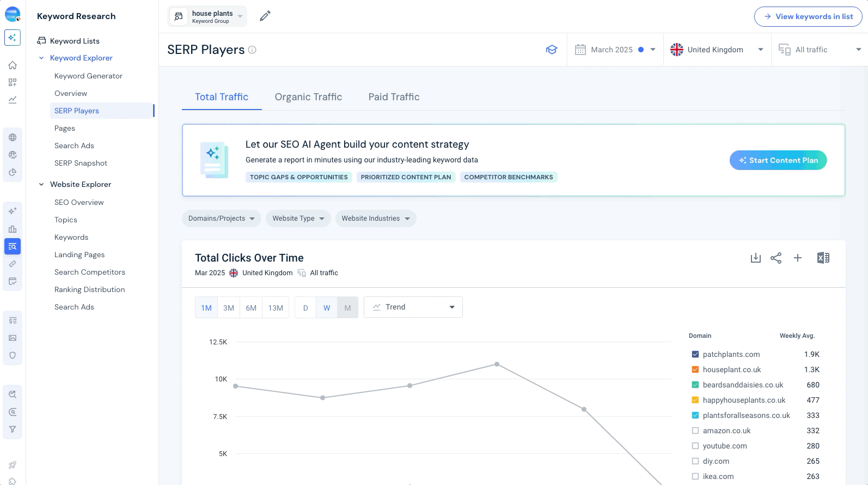
Task: Open the March 2025 date picker
Action: (x=615, y=50)
